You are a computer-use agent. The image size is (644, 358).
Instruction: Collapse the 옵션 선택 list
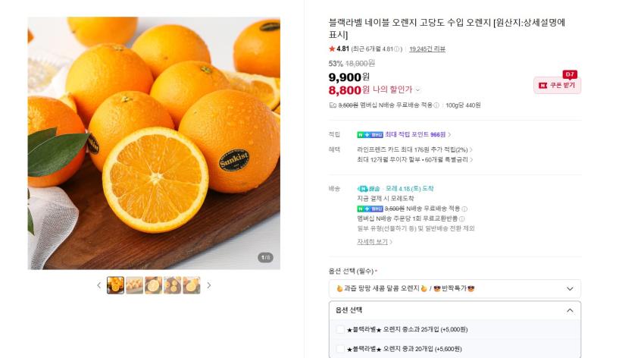570,310
